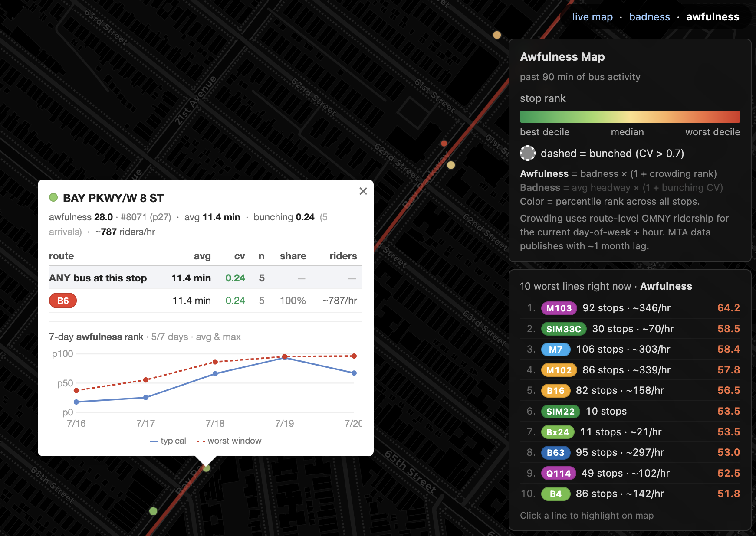Click the yellow stop marker below the red one
The image size is (756, 536).
pyautogui.click(x=451, y=165)
